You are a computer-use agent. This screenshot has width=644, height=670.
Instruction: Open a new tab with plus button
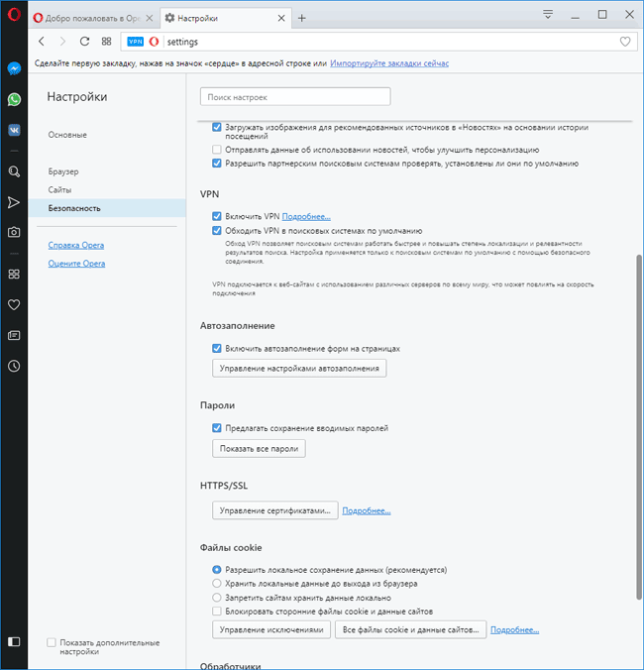pyautogui.click(x=302, y=18)
